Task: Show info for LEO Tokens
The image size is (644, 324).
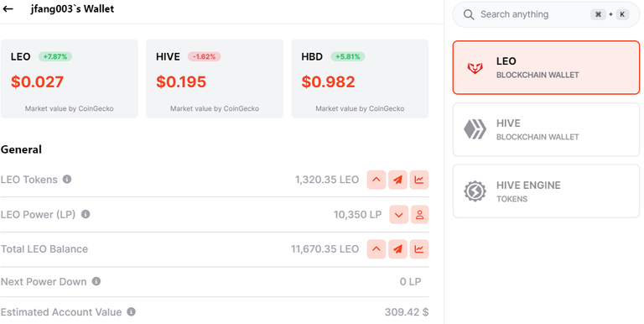Action: click(67, 180)
